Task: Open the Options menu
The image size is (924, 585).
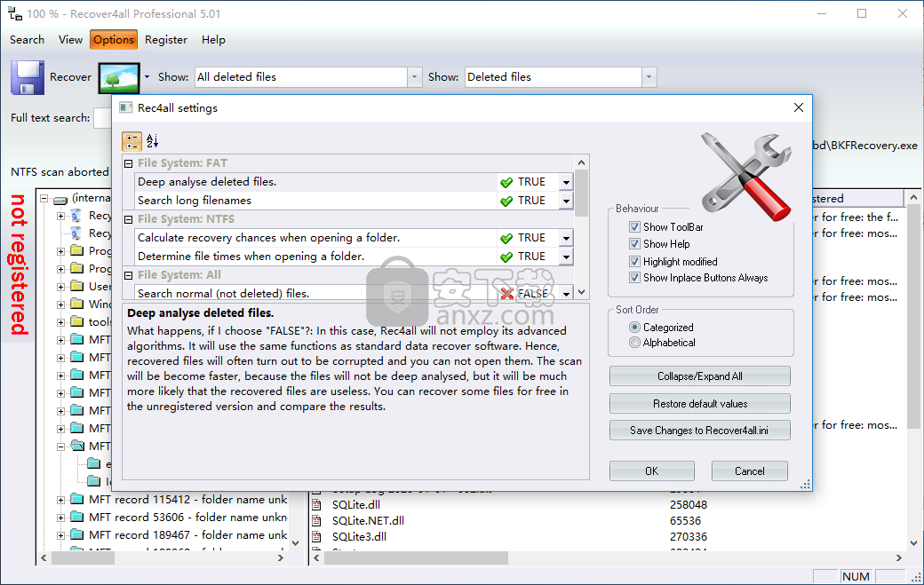Action: tap(114, 40)
